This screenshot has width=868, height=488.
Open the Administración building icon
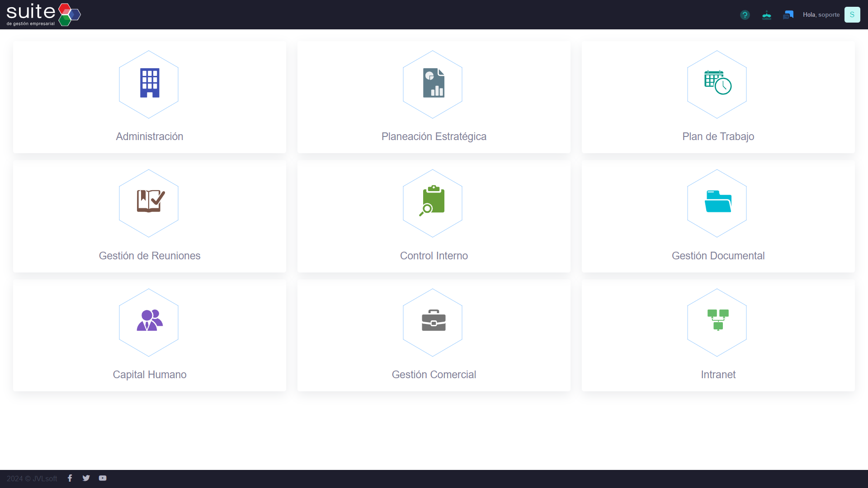(x=150, y=83)
